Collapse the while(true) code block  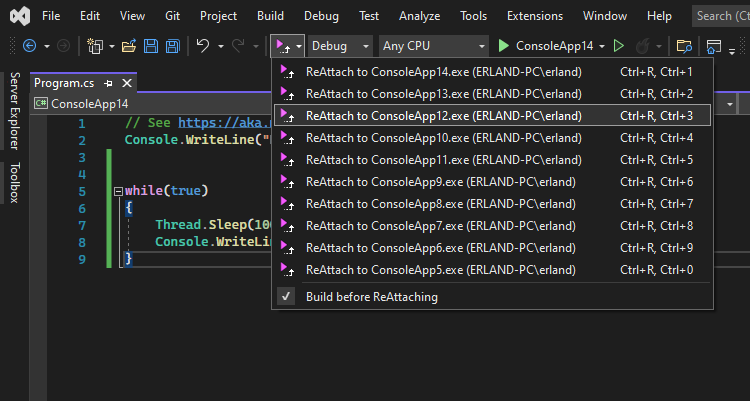tap(118, 191)
